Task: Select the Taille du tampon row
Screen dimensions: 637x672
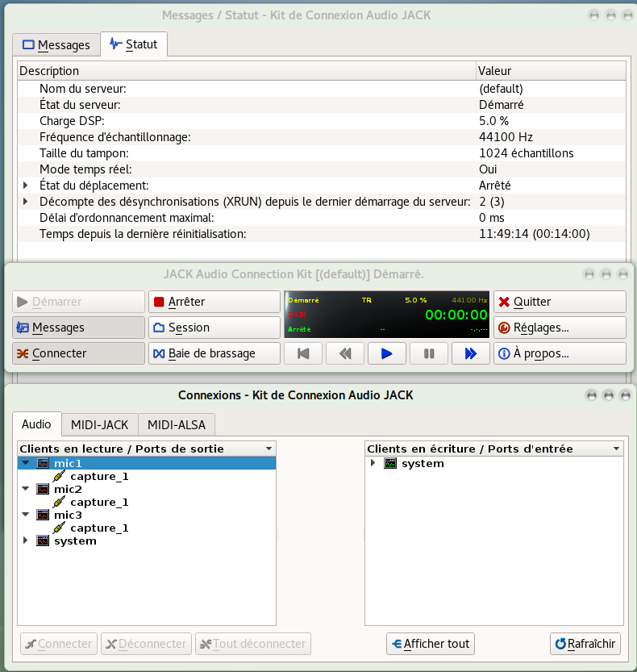Action: tap(322, 153)
